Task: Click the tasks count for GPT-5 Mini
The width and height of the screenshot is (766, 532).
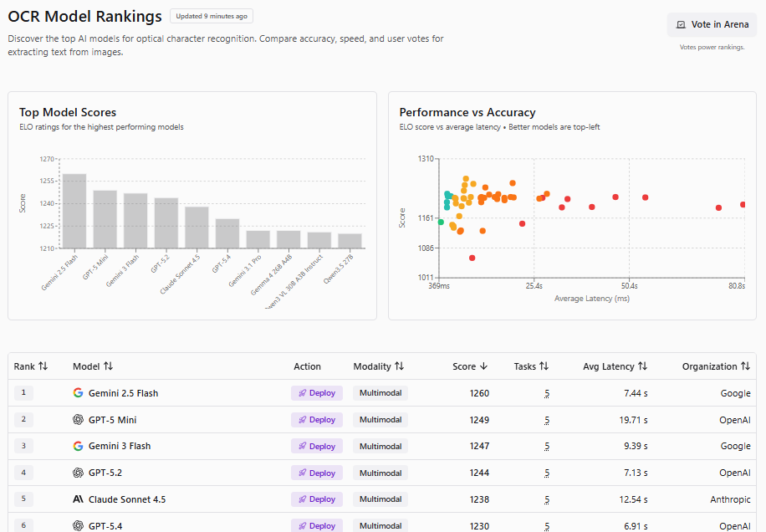Action: (x=547, y=420)
